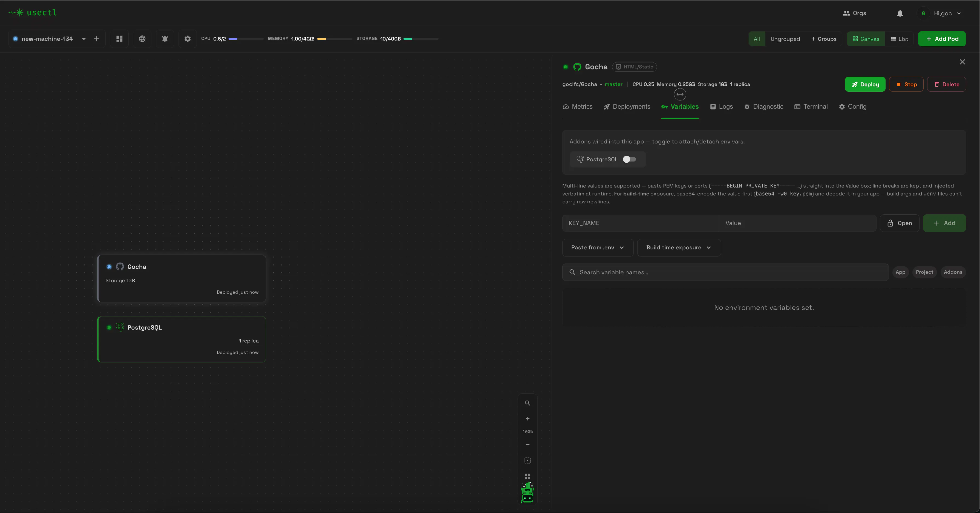Add a new machine with plus icon
The image size is (980, 513).
tap(97, 39)
